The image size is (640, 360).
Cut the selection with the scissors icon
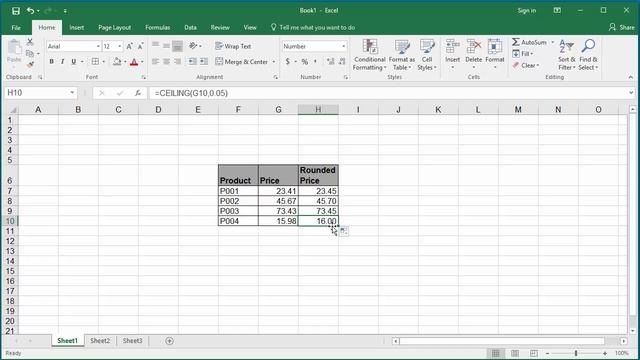[30, 42]
